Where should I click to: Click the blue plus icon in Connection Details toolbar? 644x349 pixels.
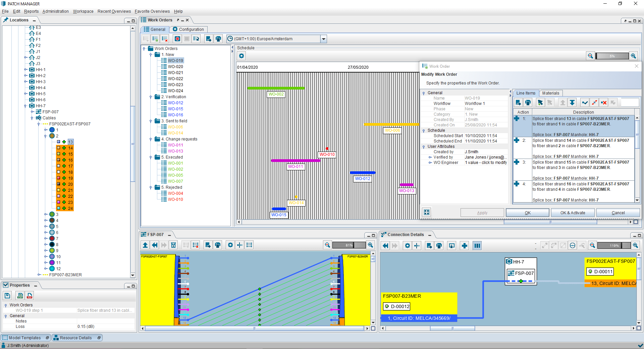465,246
